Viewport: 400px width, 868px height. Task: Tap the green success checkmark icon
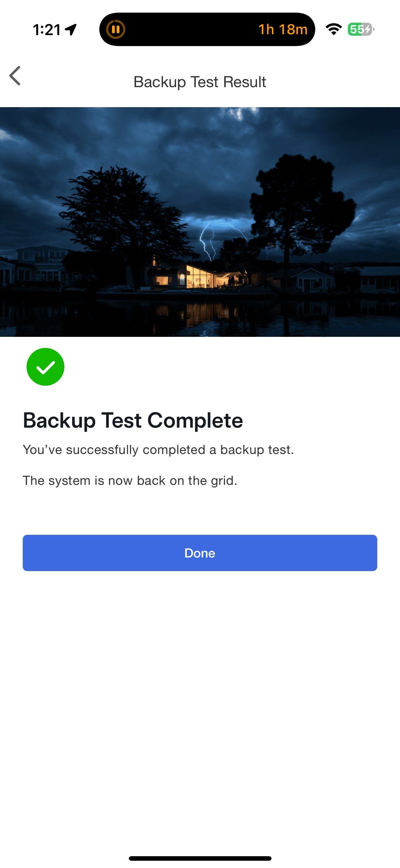(45, 367)
